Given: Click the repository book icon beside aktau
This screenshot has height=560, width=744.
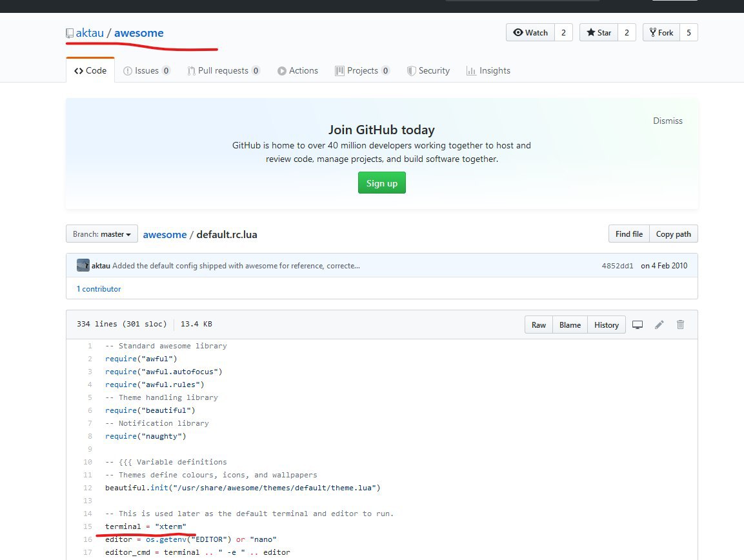Looking at the screenshot, I should click(x=70, y=33).
